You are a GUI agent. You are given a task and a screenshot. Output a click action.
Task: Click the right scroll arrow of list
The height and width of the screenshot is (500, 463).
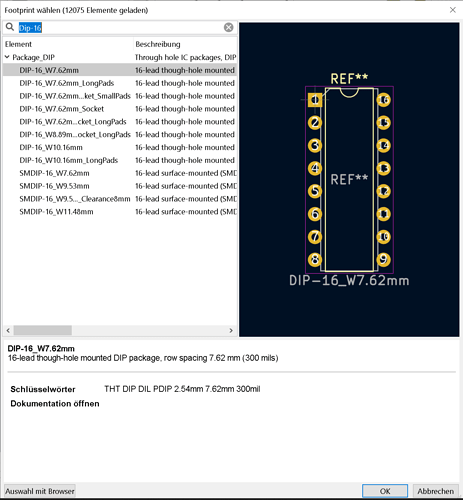[231, 330]
